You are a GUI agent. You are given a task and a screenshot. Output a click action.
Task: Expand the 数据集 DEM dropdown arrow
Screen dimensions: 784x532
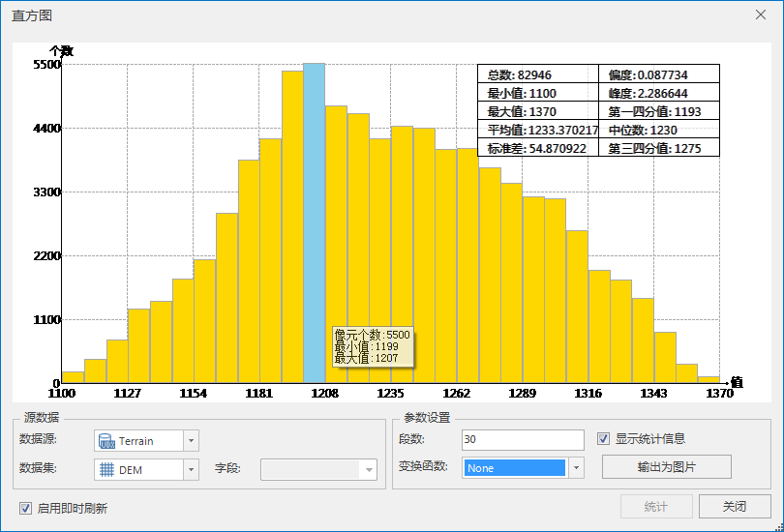click(x=191, y=470)
